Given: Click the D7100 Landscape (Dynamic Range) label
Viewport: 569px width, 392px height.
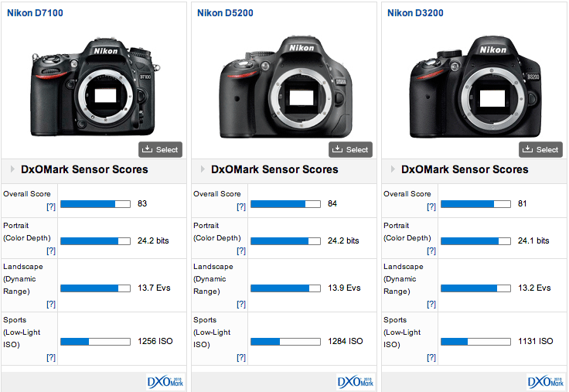Looking at the screenshot, I should point(23,279).
